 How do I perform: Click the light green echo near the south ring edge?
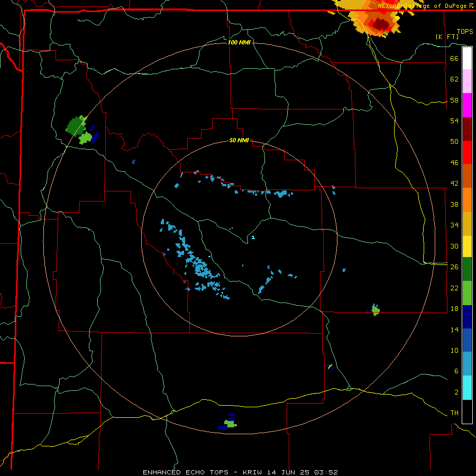(x=230, y=424)
